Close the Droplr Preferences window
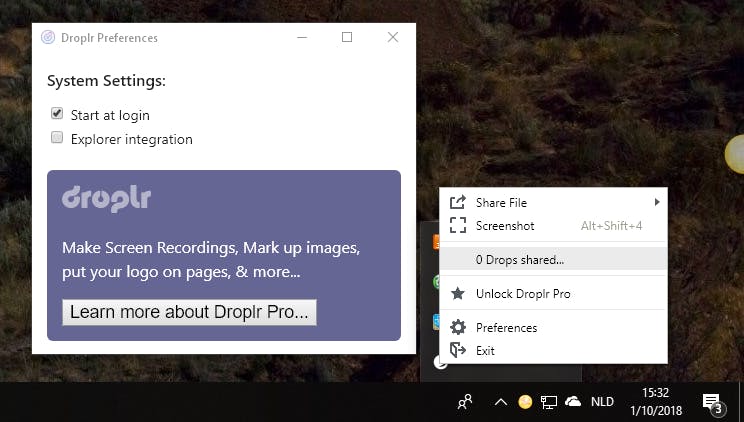744x422 pixels. (x=393, y=37)
